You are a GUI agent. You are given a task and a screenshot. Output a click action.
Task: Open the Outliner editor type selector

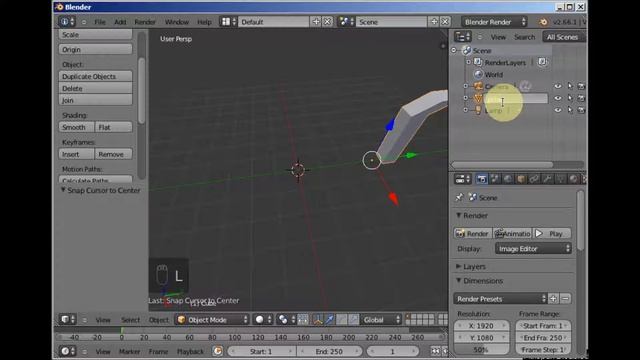click(x=463, y=37)
